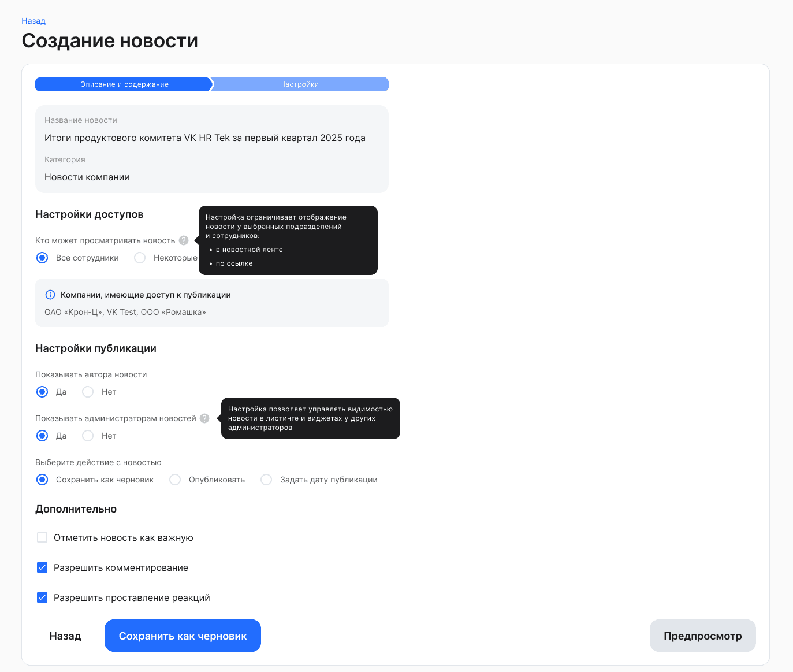Choose "Да" for showing news author
The width and height of the screenshot is (793, 672).
pyautogui.click(x=42, y=392)
